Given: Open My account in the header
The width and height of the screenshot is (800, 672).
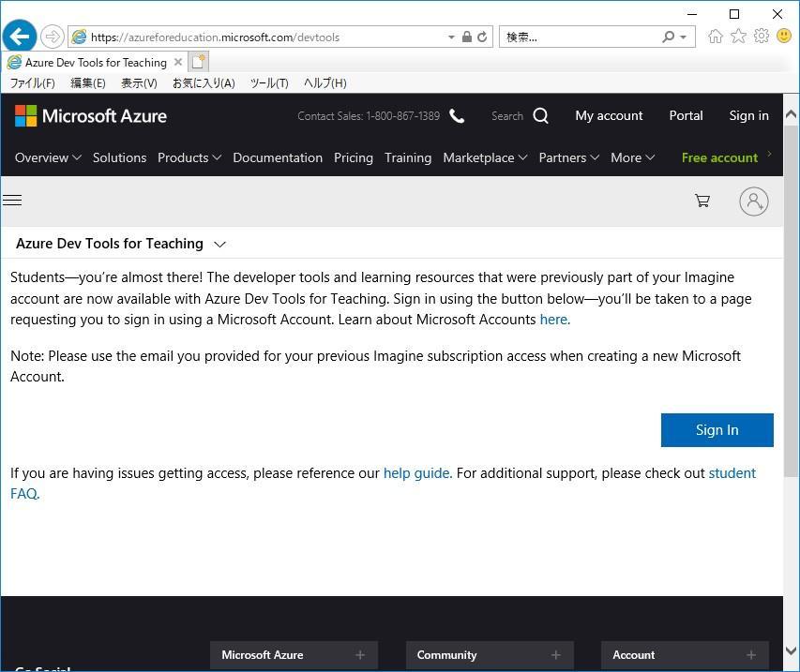Looking at the screenshot, I should coord(609,115).
